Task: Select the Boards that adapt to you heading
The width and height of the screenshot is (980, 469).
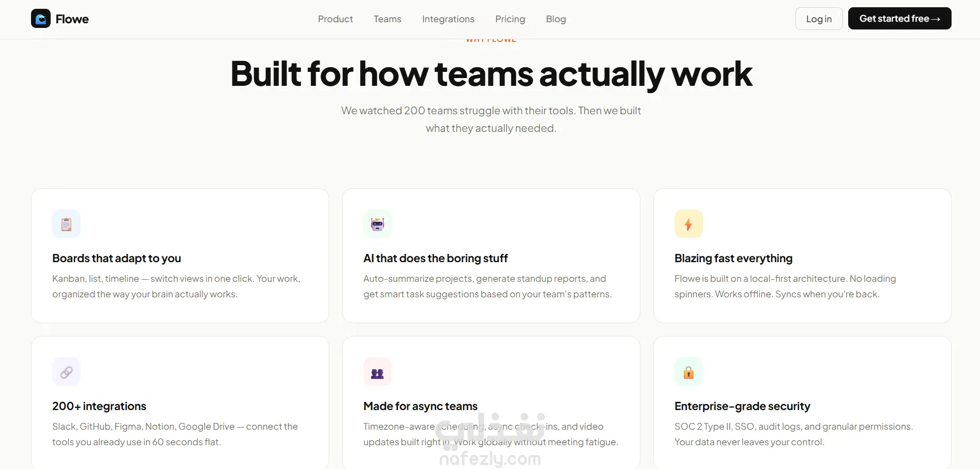Action: (x=117, y=259)
